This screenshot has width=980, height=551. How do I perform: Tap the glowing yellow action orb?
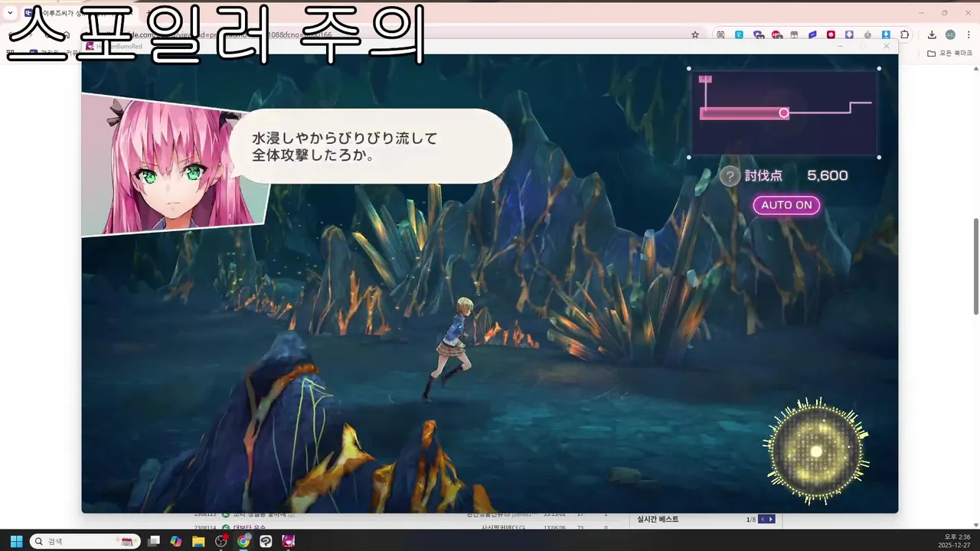pyautogui.click(x=816, y=451)
